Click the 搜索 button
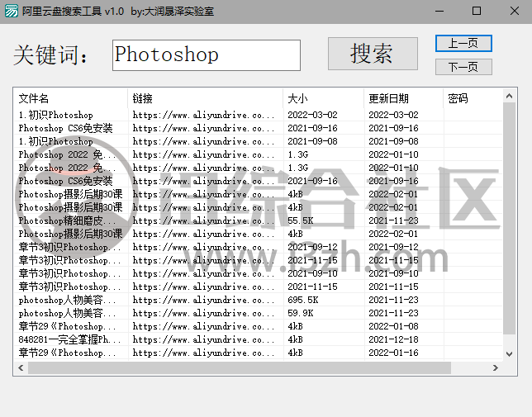This screenshot has height=417, width=532. coord(373,54)
